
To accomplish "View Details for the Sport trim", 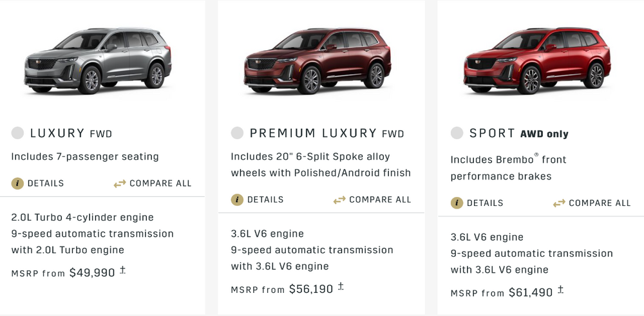I will (x=484, y=203).
